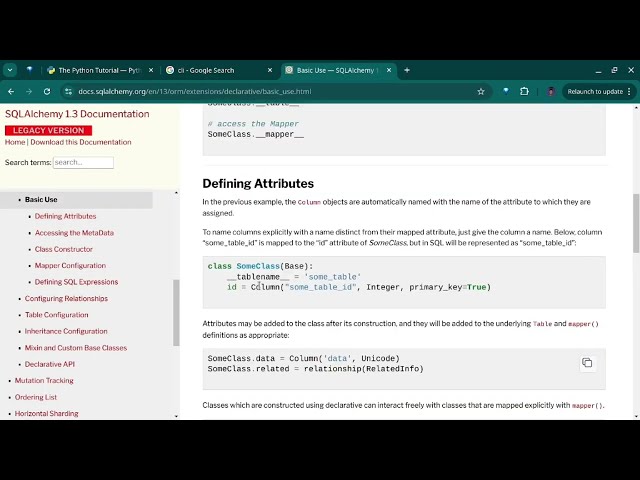Screen dimensions: 640x480
Task: Open Download this Documentation link
Action: [x=81, y=142]
